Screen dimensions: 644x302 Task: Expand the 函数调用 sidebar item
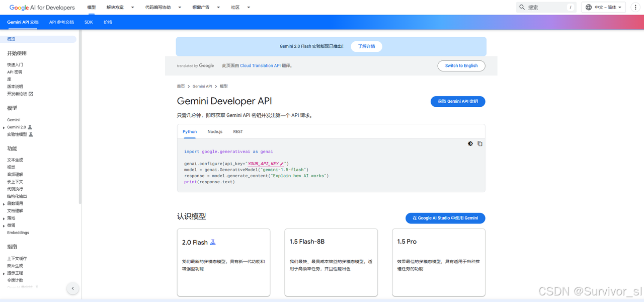tap(4, 204)
